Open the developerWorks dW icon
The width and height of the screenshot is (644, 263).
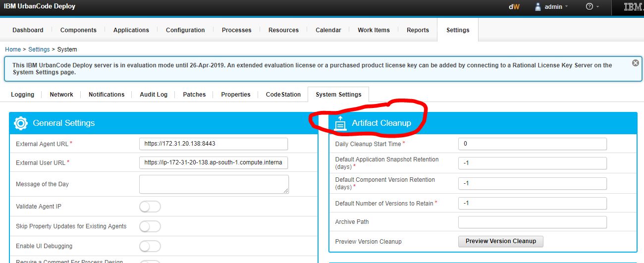coord(514,7)
